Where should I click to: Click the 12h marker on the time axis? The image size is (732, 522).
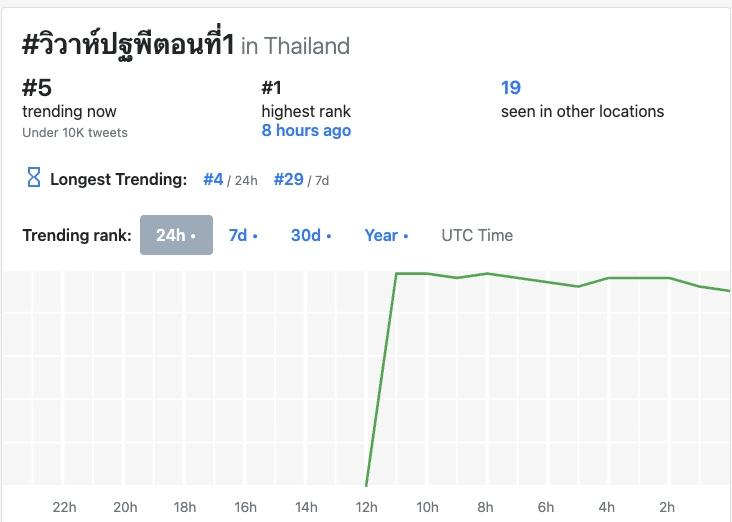point(366,507)
